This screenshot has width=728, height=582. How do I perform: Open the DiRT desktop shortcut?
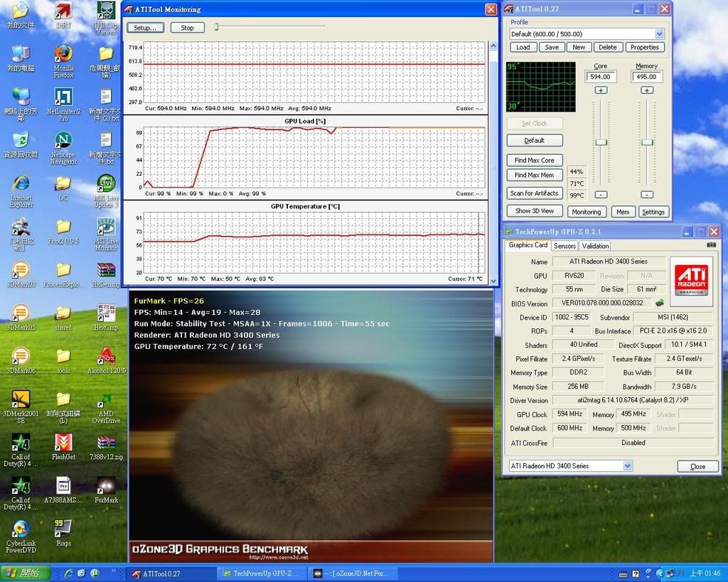click(63, 16)
